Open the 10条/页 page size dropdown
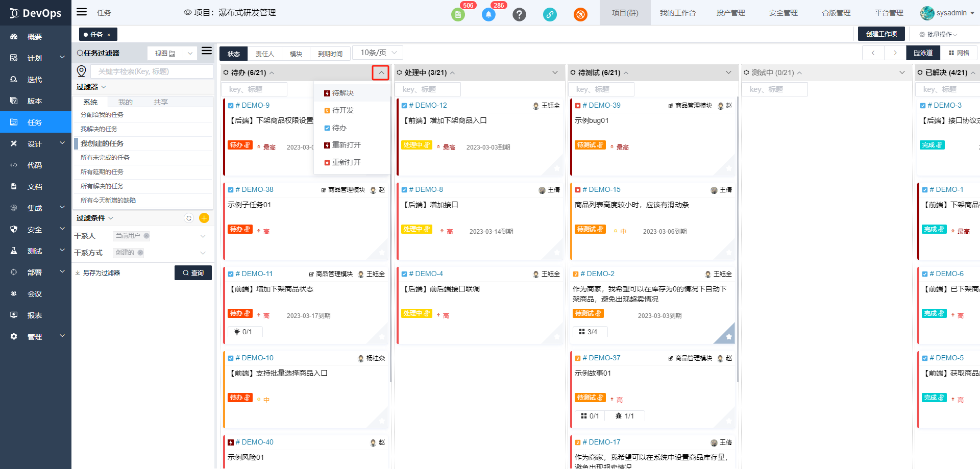The image size is (980, 469). tap(378, 53)
